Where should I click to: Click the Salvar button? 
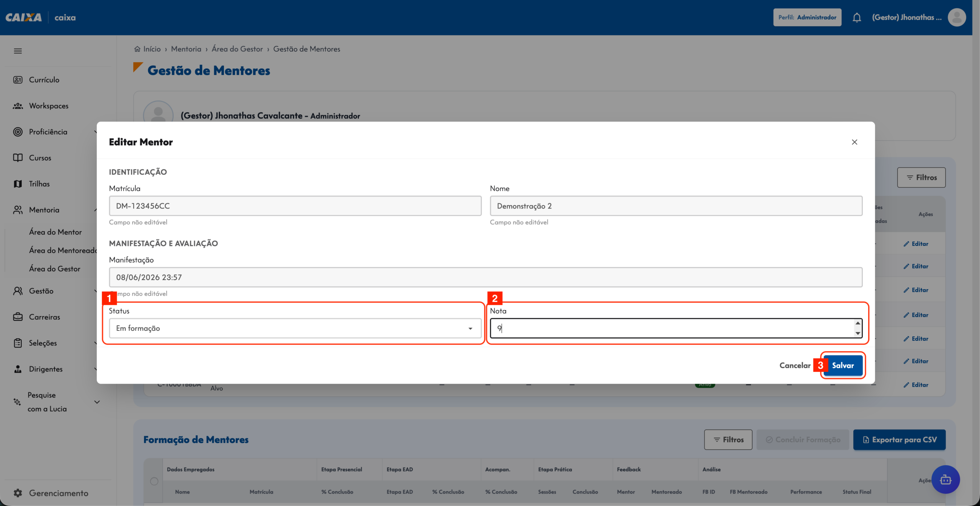[843, 365]
